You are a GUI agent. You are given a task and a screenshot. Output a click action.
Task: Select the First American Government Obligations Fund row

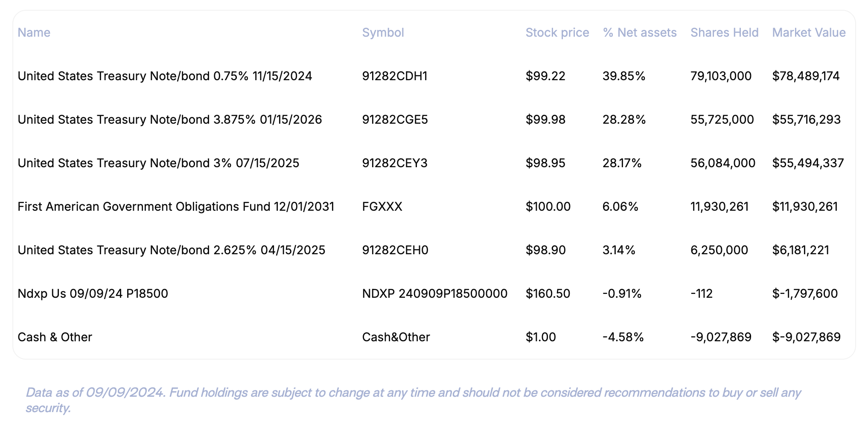pos(176,206)
